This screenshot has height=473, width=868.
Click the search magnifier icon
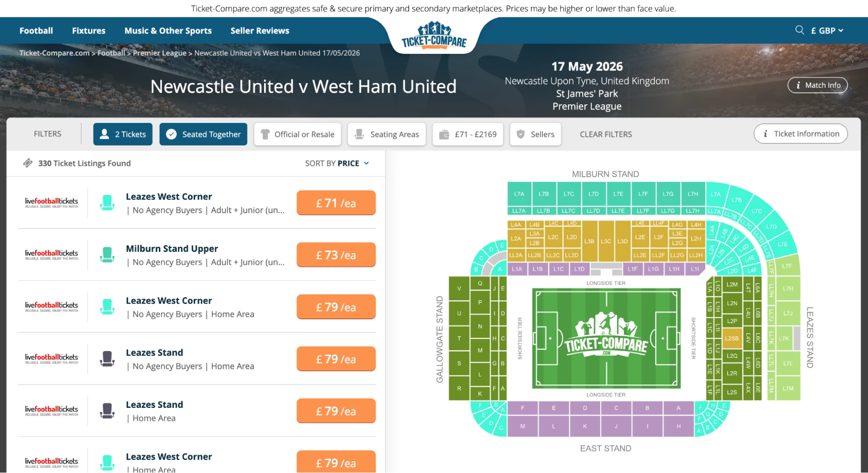coord(799,30)
